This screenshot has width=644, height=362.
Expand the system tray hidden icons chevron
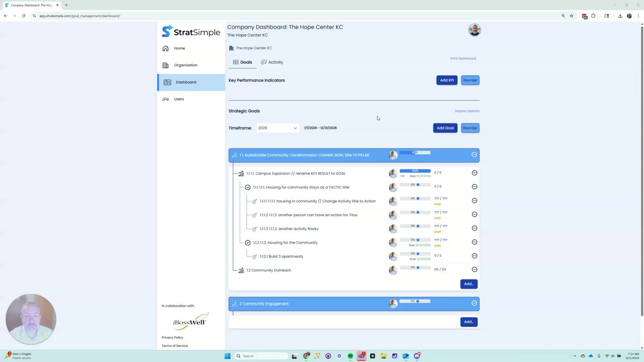575,356
